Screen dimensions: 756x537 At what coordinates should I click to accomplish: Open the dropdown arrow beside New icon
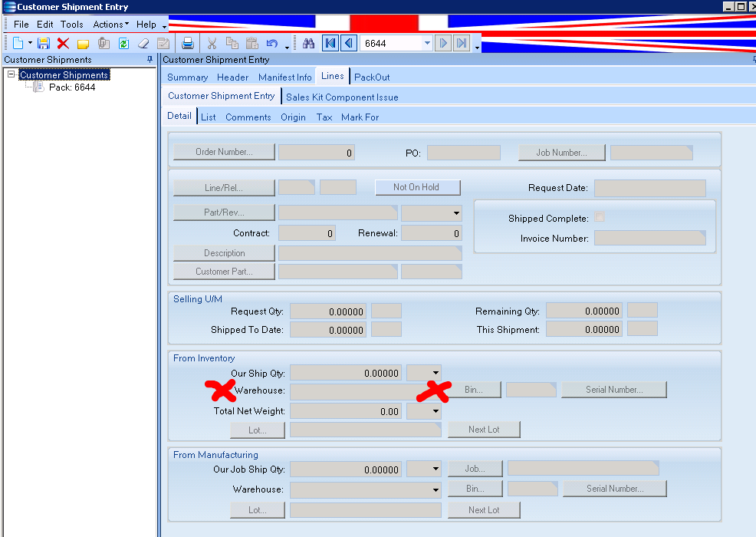[30, 44]
